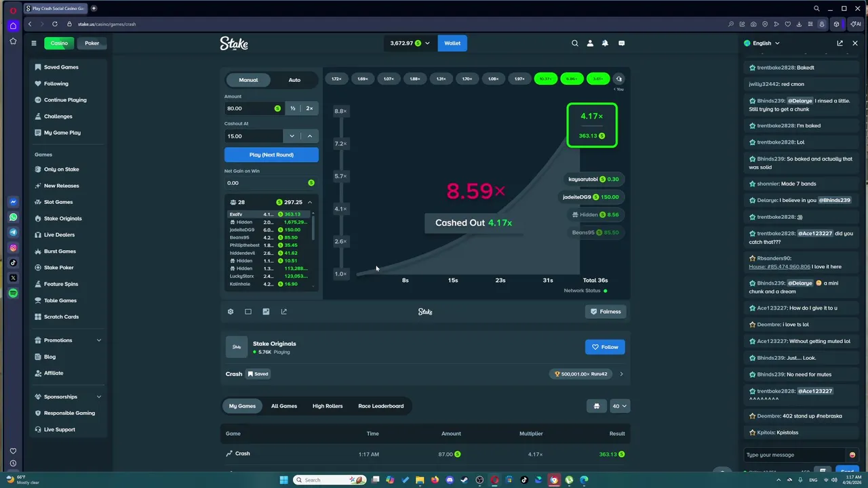Screen dimensions: 868x488
Task: Switch to Manual betting mode
Action: (x=248, y=80)
